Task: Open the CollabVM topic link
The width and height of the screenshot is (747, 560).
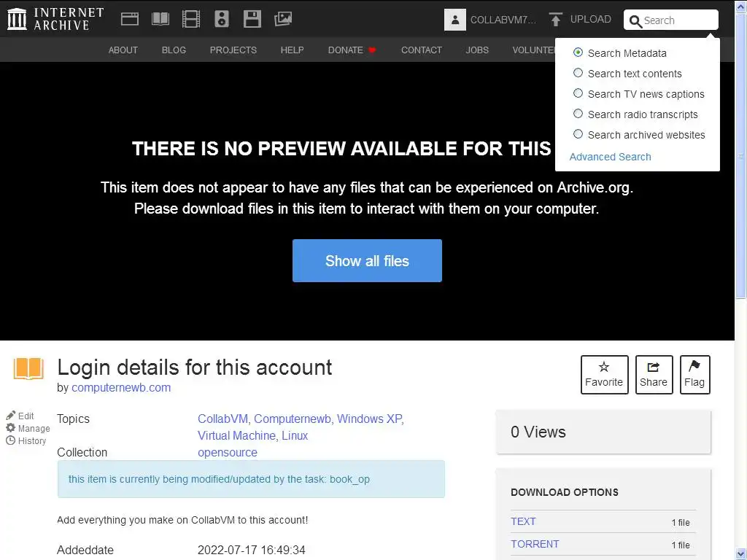Action: [x=223, y=419]
